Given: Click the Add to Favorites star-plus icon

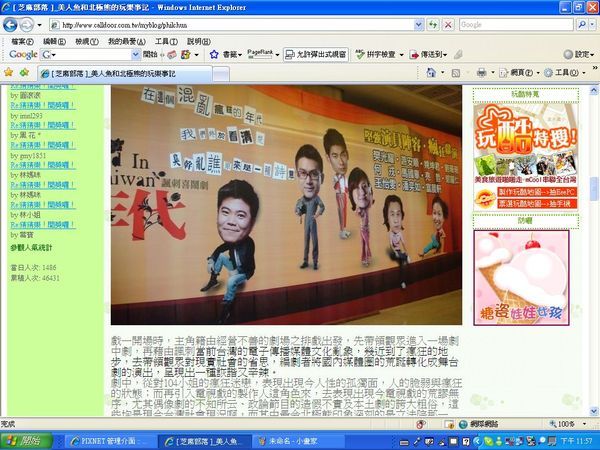Looking at the screenshot, I should [24, 72].
